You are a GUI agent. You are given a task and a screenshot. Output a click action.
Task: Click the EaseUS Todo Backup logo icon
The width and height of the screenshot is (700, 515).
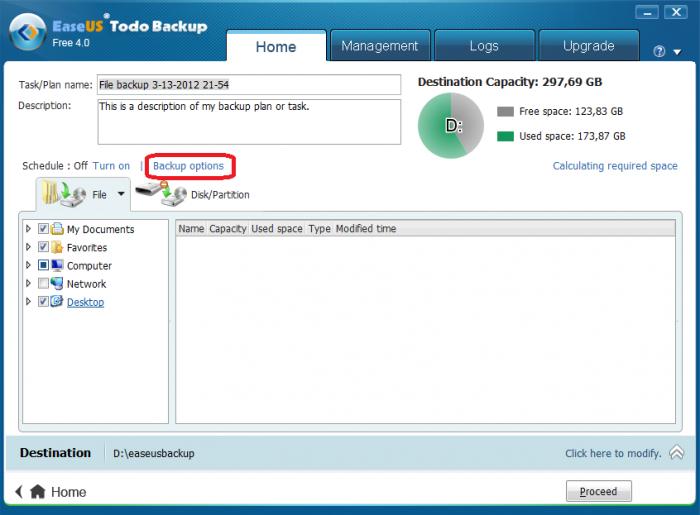tap(28, 32)
